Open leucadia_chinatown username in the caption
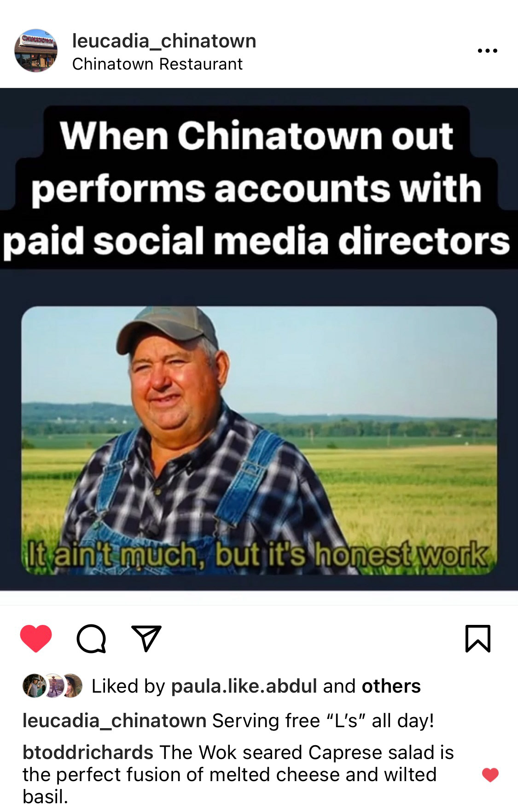This screenshot has height=812, width=518. [114, 721]
